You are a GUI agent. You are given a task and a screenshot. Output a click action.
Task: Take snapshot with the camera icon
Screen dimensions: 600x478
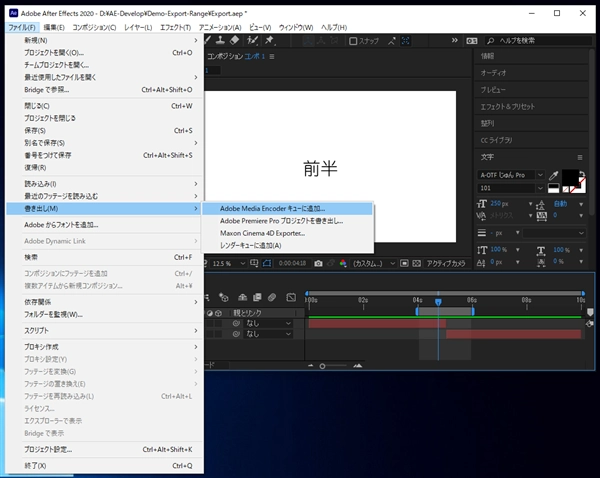[x=318, y=263]
